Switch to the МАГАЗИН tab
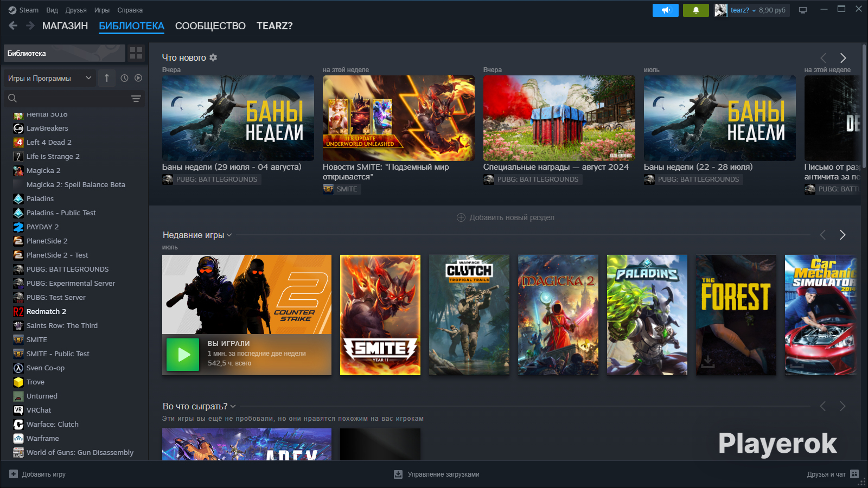This screenshot has height=488, width=868. tap(65, 26)
